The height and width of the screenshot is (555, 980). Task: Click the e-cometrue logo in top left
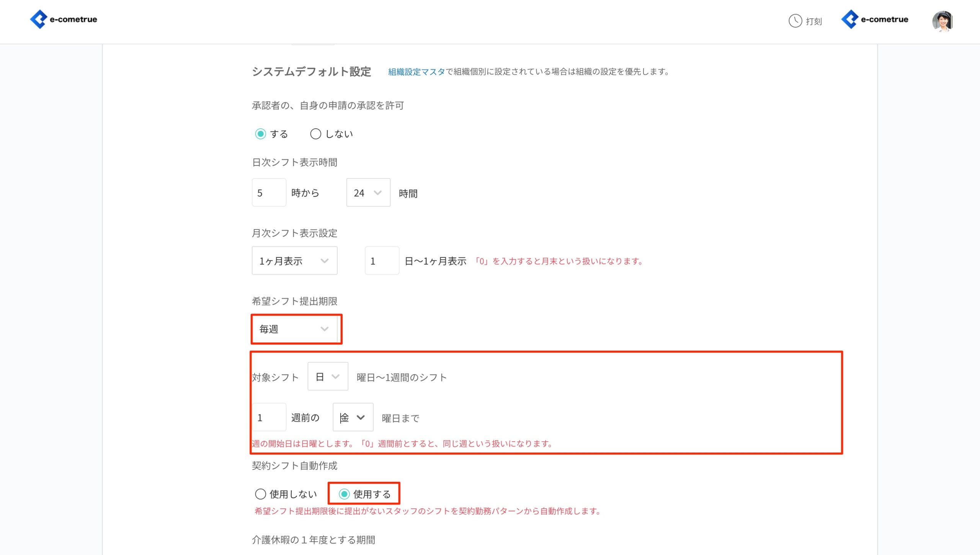tap(63, 19)
